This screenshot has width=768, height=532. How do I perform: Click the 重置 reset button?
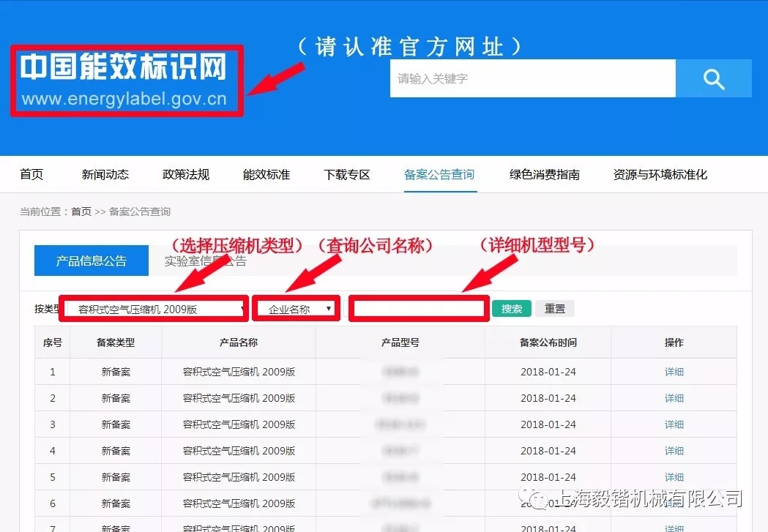[554, 308]
